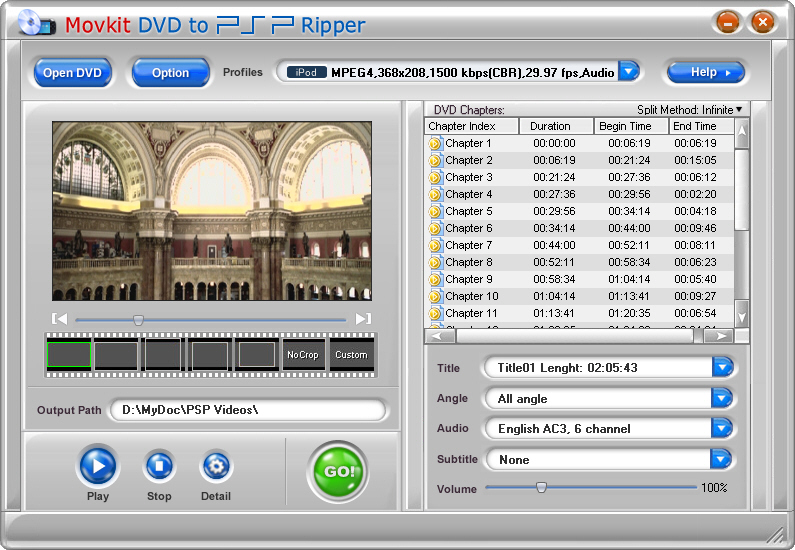The height and width of the screenshot is (550, 795).
Task: Select the first green-outlined crop frame
Action: [x=69, y=354]
